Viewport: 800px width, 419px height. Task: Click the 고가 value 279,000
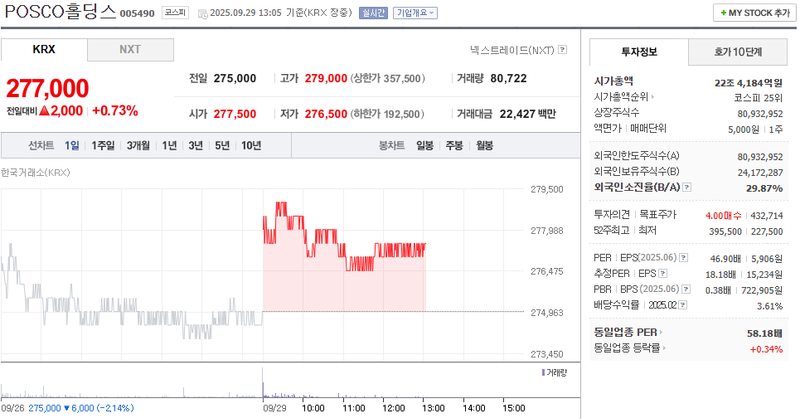coord(326,78)
